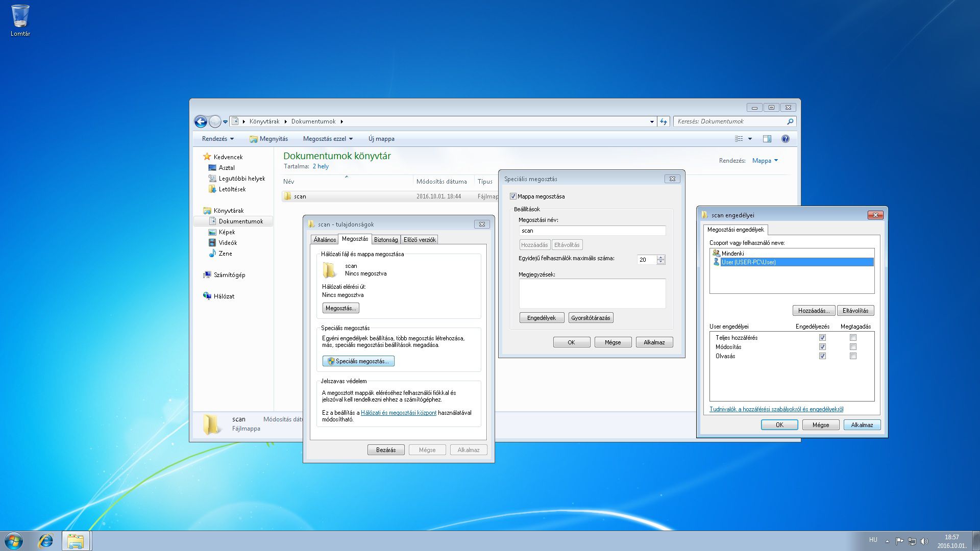Image resolution: width=980 pixels, height=551 pixels.
Task: Open the Windows Start menu
Action: pyautogui.click(x=14, y=541)
